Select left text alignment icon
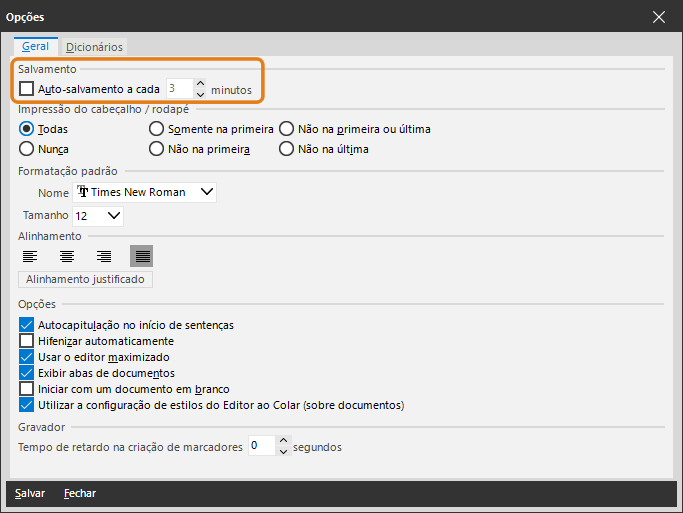 [x=30, y=256]
